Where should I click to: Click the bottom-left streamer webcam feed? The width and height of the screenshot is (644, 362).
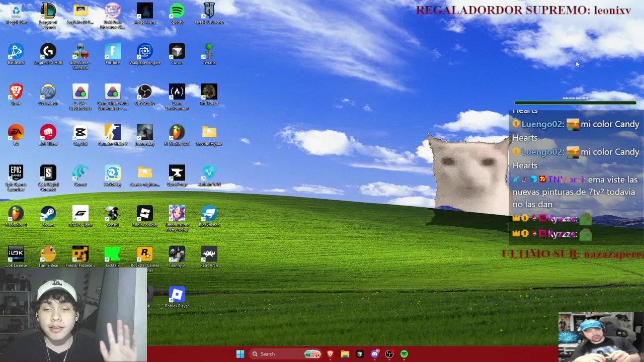point(73,315)
